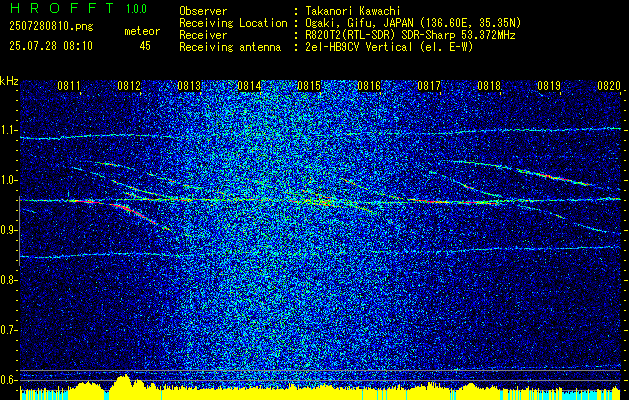The height and width of the screenshot is (400, 629).
Task: Click the date stamp 25.07.28 08:10
Action: [x=51, y=46]
